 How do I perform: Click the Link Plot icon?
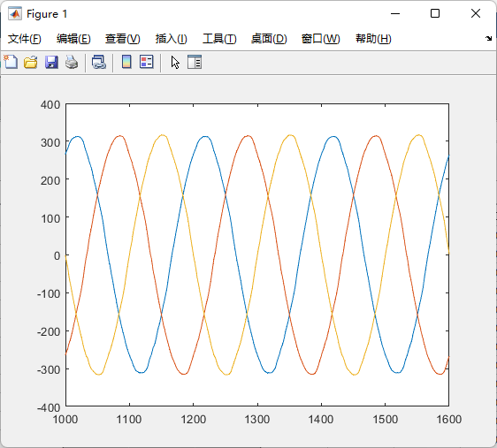pos(98,62)
